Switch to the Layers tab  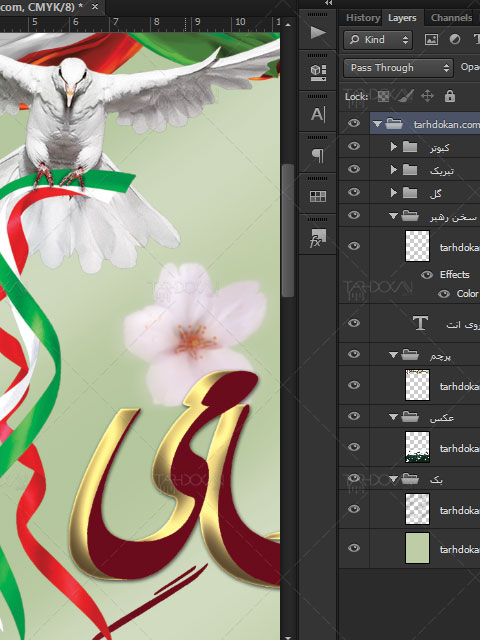point(402,18)
